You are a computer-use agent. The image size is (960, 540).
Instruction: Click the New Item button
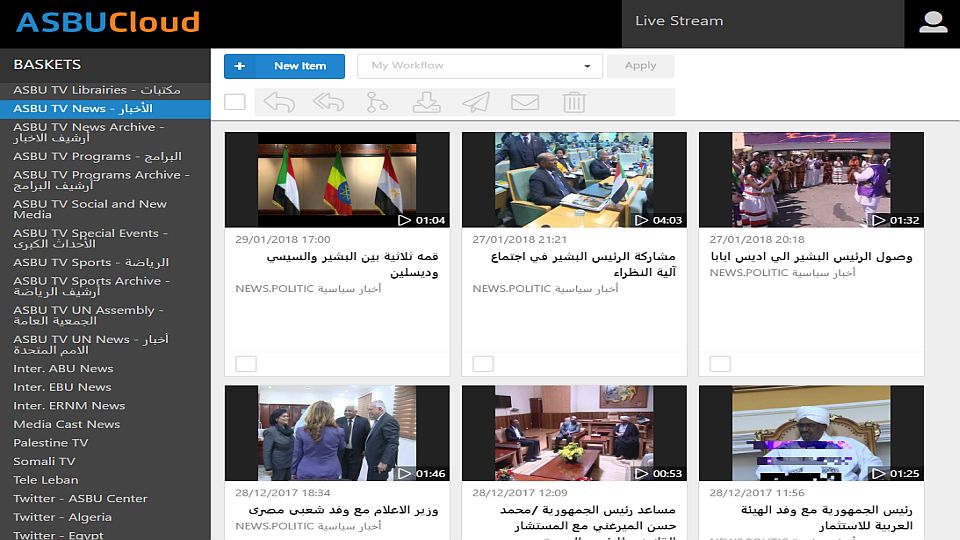click(x=284, y=66)
